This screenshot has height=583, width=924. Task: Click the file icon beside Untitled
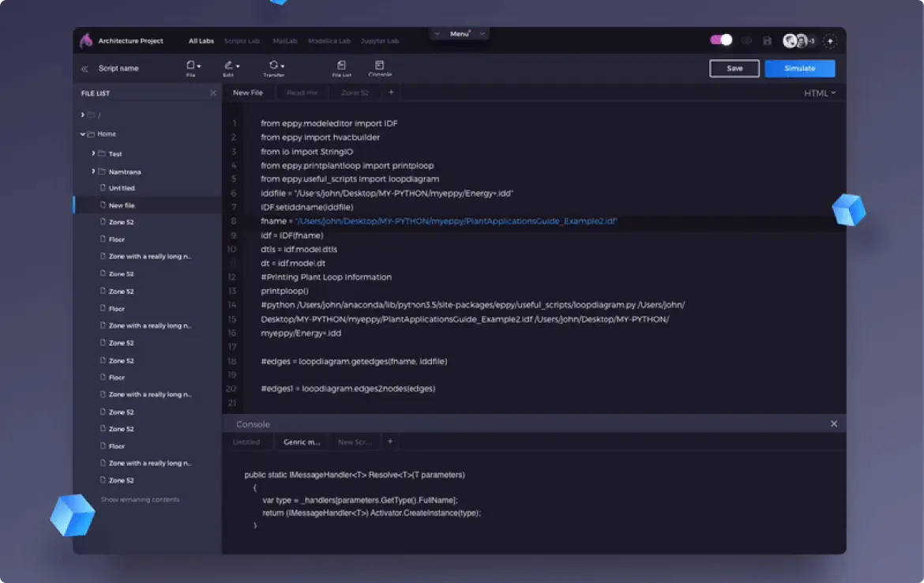tap(103, 187)
